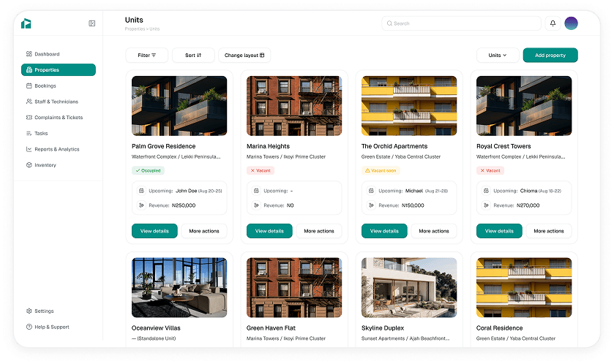Viewport: 614px width, 364px height.
Task: Click the green app logo
Action: coord(26,23)
